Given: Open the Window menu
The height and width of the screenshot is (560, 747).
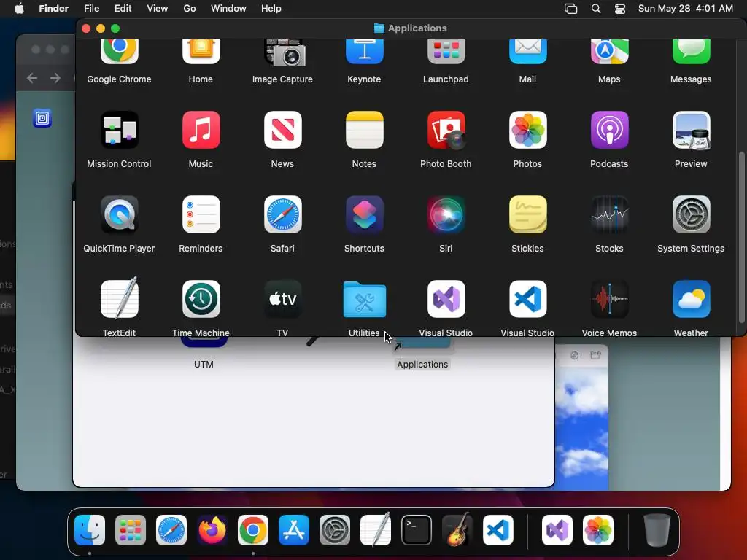Looking at the screenshot, I should (228, 9).
